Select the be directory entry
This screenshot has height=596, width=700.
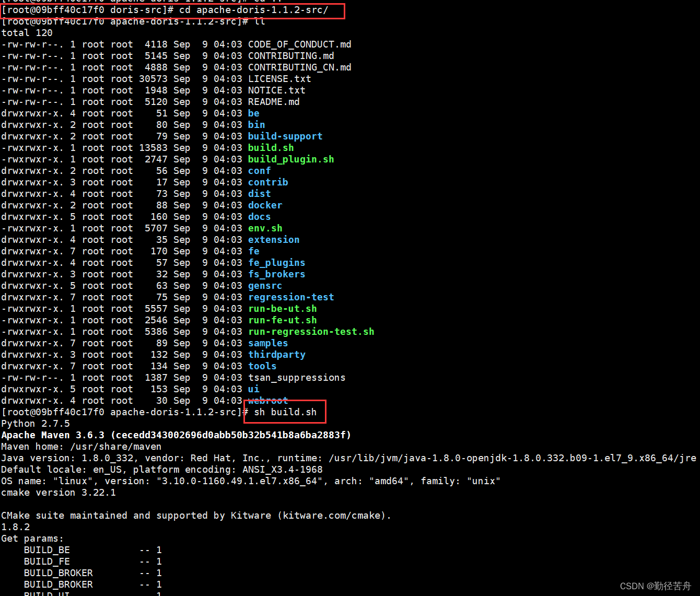point(253,113)
